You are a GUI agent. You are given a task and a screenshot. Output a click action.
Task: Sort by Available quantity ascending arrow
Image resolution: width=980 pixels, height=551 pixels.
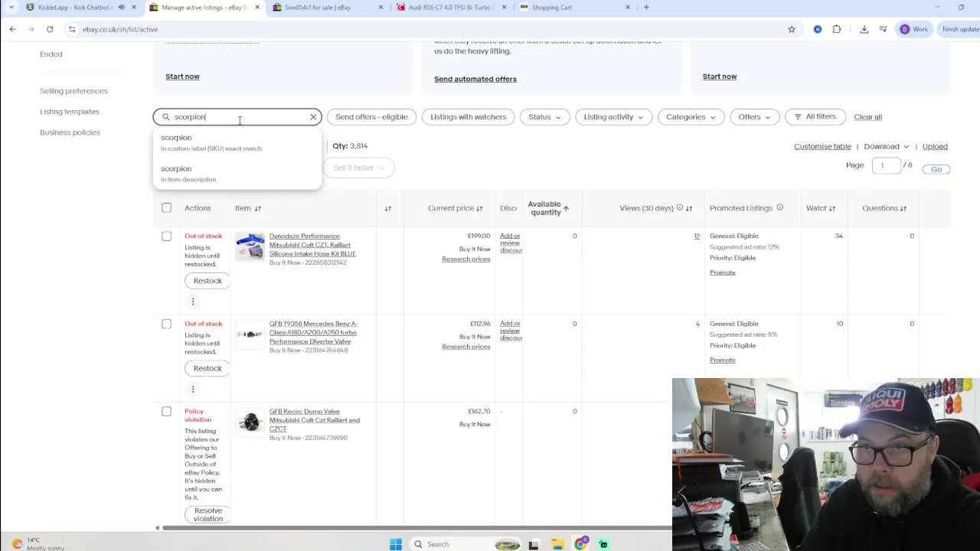[x=566, y=208]
